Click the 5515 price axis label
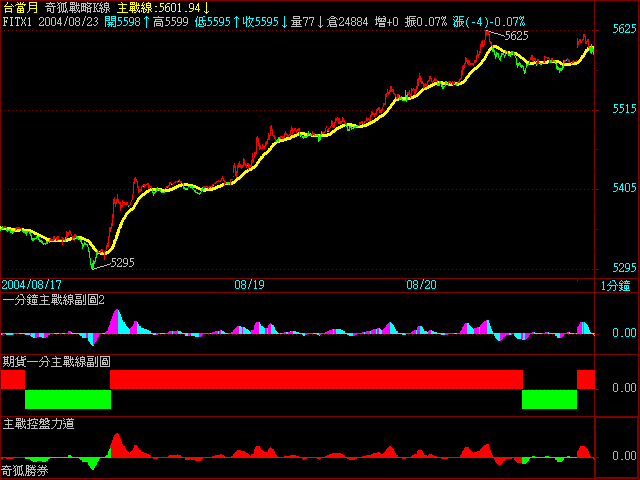This screenshot has height=480, width=640. click(x=624, y=109)
